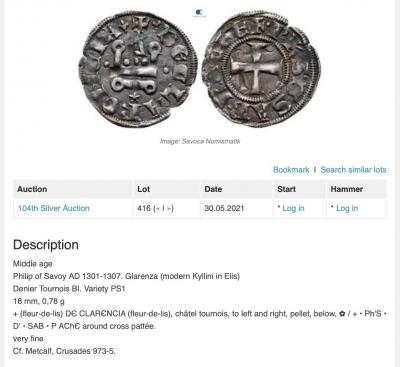Go to next lot using » arrow
This screenshot has width=400, height=367.
coord(169,209)
